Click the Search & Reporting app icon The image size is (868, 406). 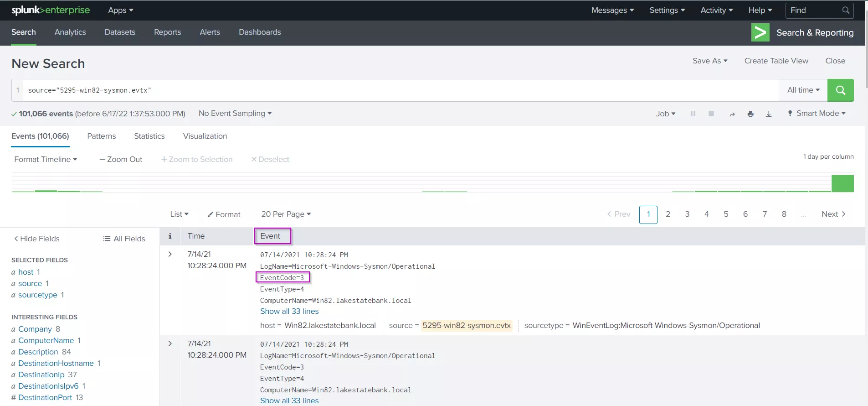760,32
